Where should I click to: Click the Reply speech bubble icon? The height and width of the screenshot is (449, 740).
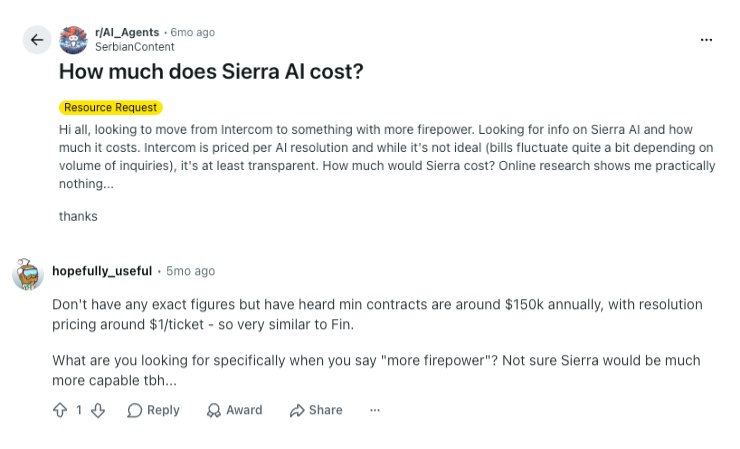(135, 410)
